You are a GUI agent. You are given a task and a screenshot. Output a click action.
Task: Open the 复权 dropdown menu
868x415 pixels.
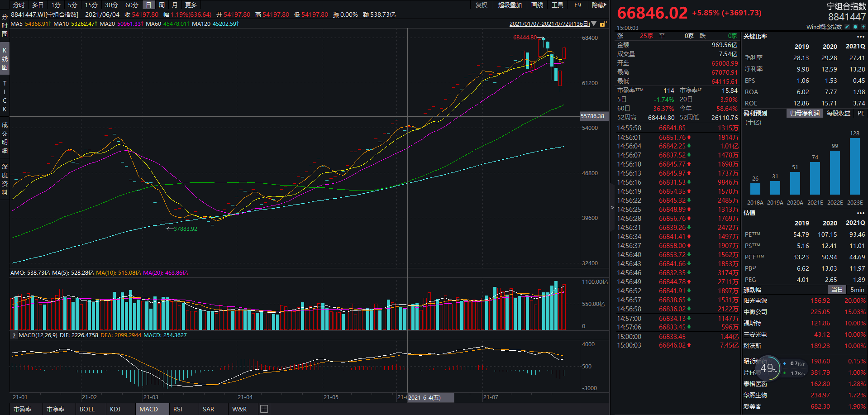click(482, 5)
